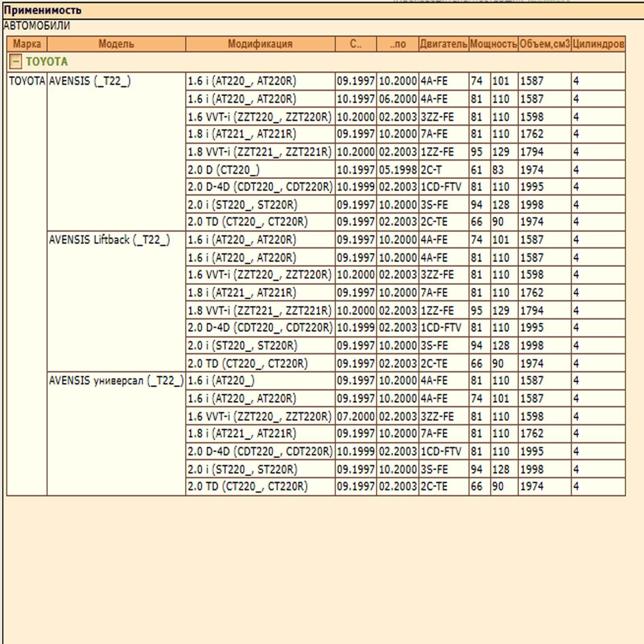Select the Двигатель column header
The width and height of the screenshot is (644, 644).
pos(444,44)
